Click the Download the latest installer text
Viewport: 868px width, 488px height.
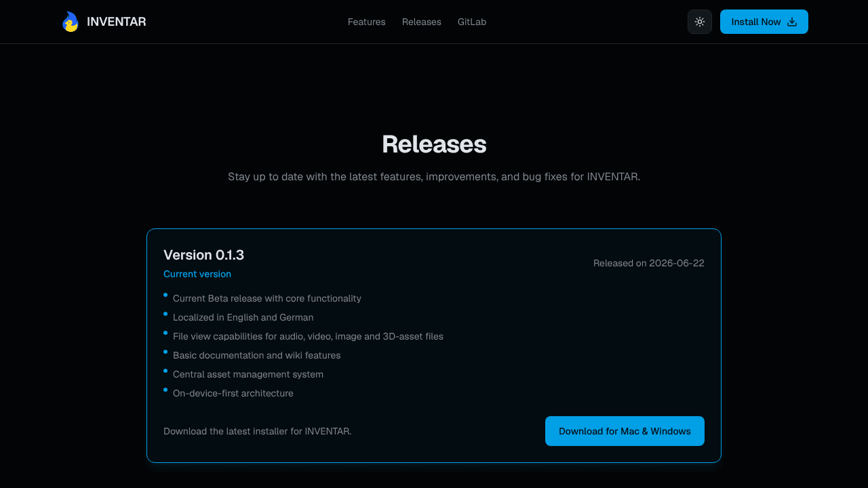click(258, 431)
